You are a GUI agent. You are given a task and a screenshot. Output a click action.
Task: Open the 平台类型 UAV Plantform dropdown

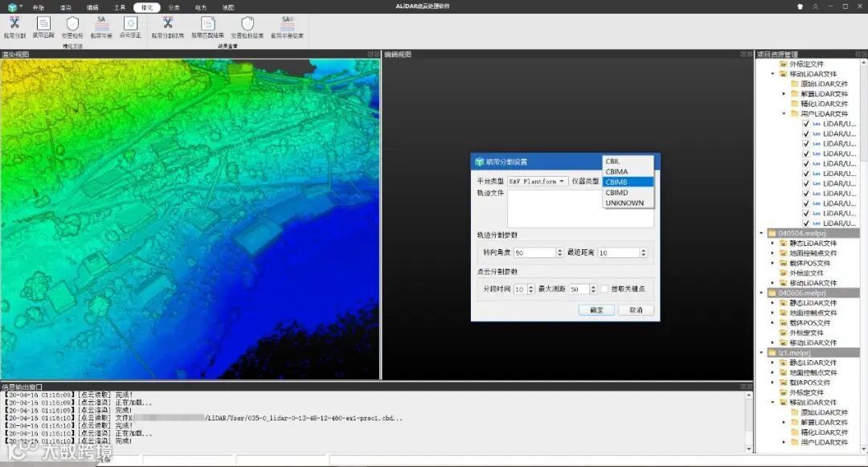pyautogui.click(x=537, y=182)
